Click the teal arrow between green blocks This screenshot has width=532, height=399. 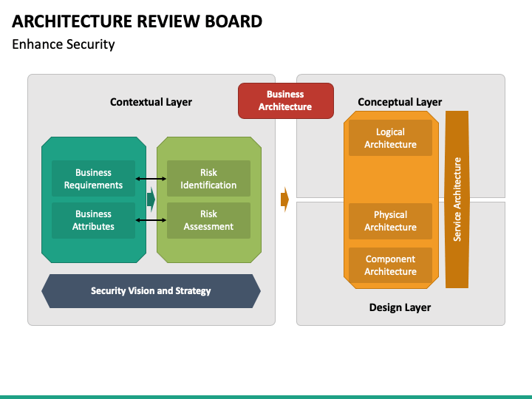tap(151, 199)
